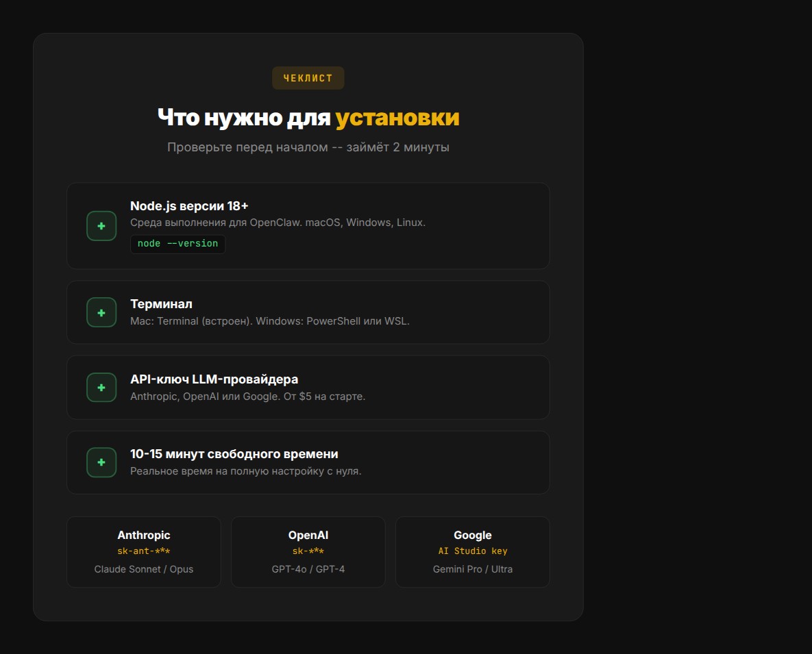Click the highlighted word установки in the heading

click(x=399, y=117)
